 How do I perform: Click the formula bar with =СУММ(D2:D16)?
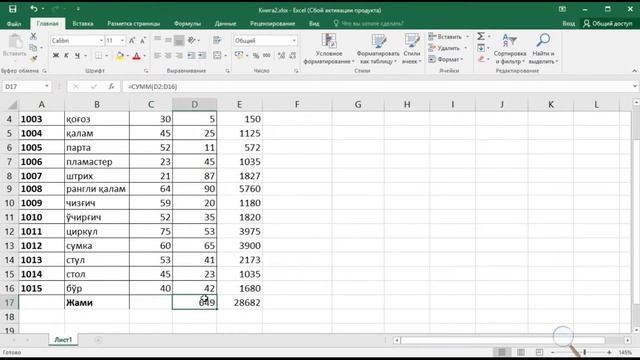click(x=378, y=87)
